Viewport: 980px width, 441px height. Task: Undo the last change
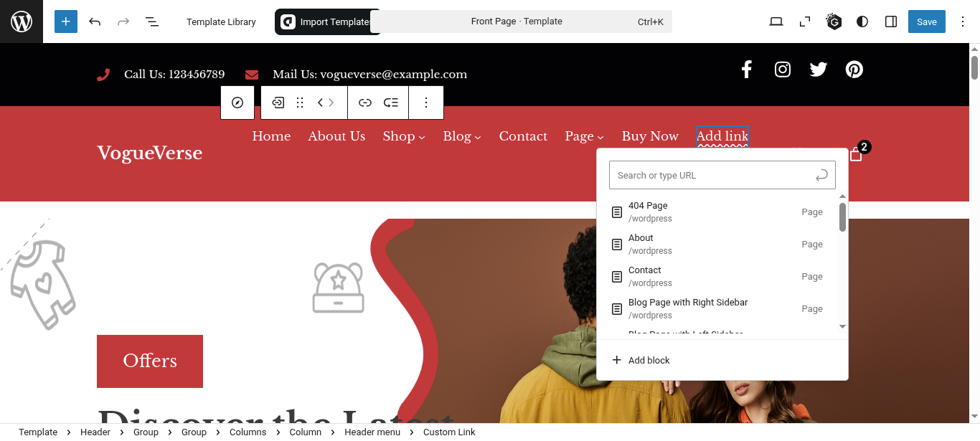click(x=95, y=22)
